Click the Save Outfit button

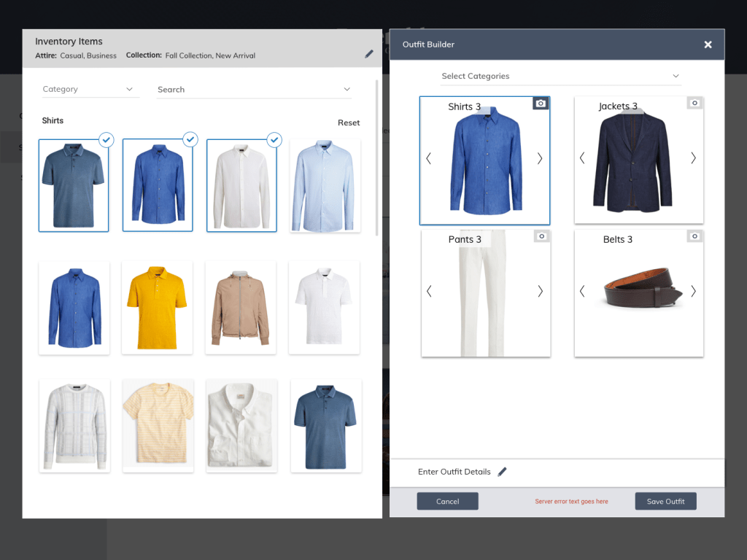click(x=665, y=501)
